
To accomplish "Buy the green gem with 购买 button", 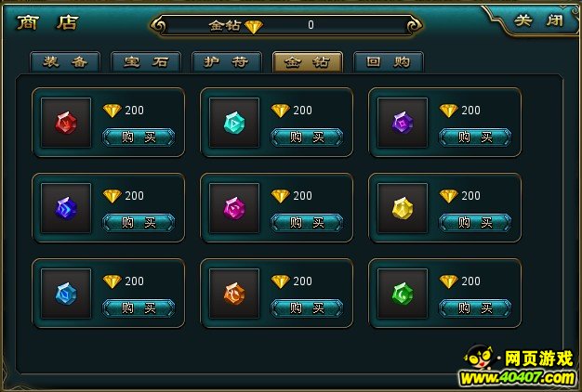I will tap(475, 308).
